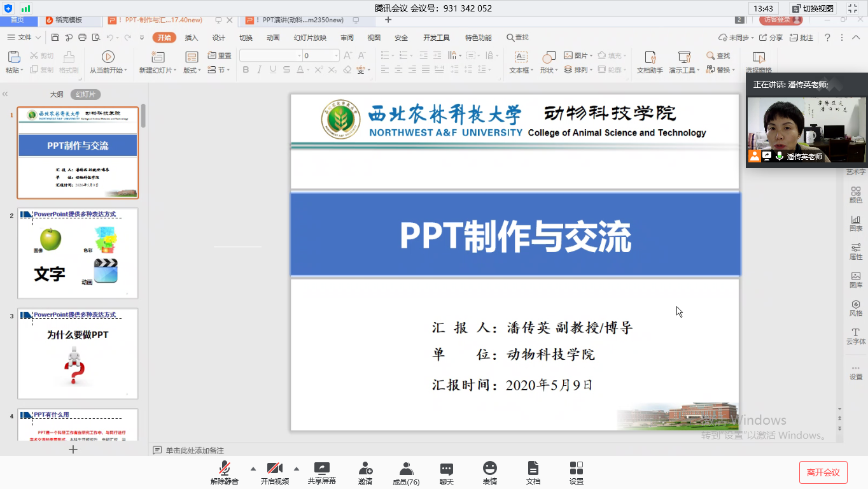Switch to the 插入 ribbon tab

coord(192,38)
